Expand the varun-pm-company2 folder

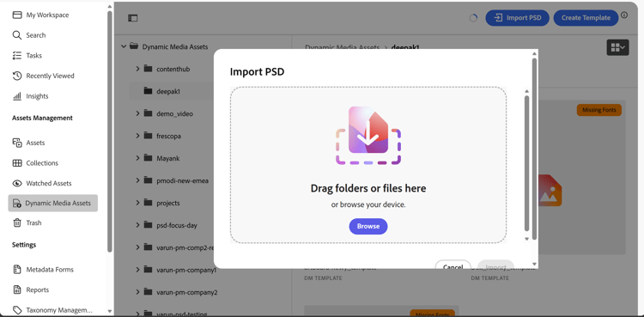(x=138, y=292)
